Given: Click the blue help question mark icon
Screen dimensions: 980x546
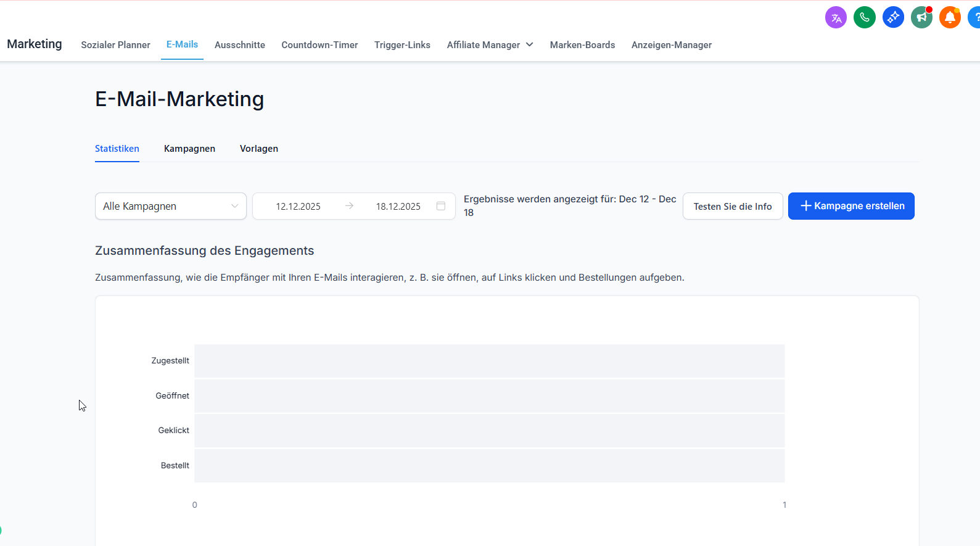Looking at the screenshot, I should [975, 17].
